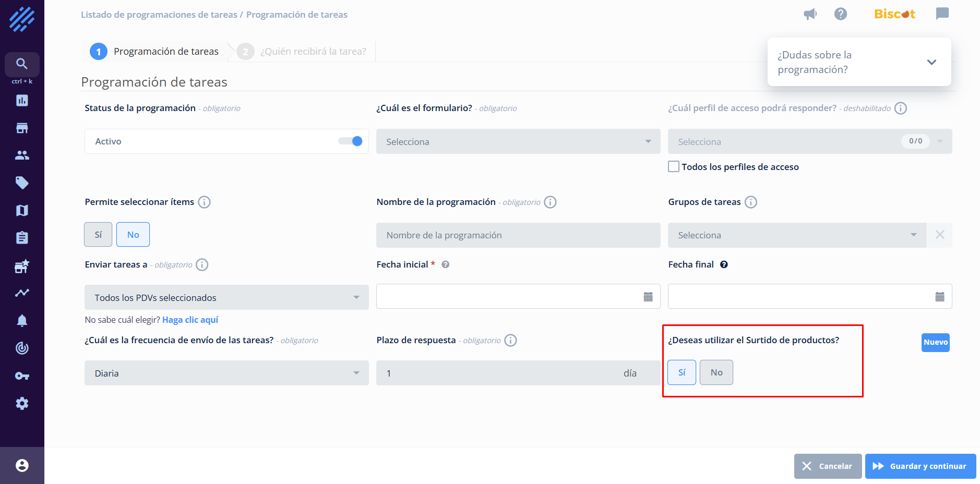Expand the ¿Dudas sobre la programación? panel
Viewport: 980px width, 484px height.
point(931,62)
